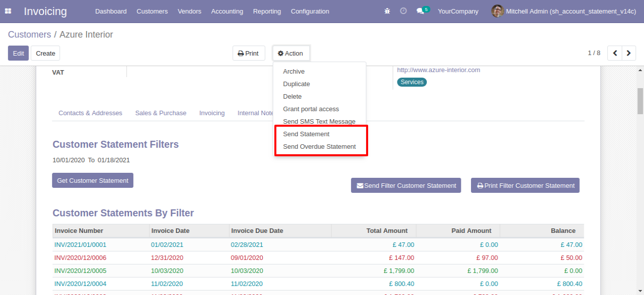Screen dimensions: 644x295
Task: Open the YourCompany switcher
Action: [458, 11]
